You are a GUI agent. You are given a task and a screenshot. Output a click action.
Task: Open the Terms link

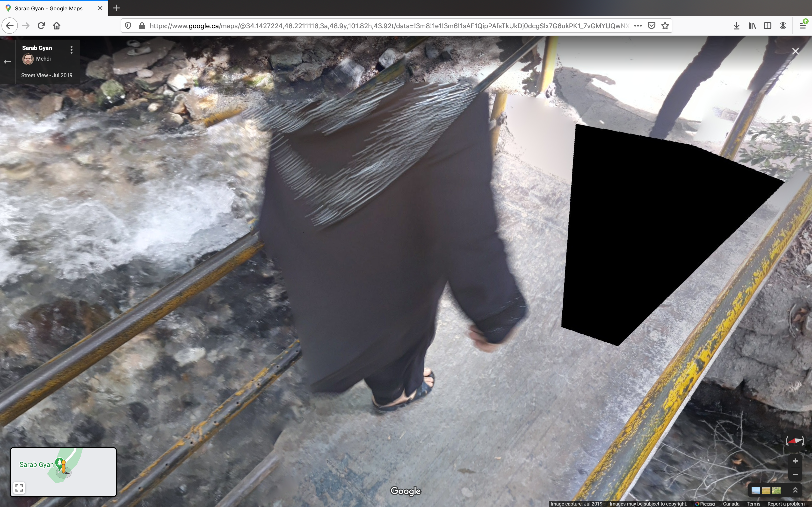pos(753,504)
